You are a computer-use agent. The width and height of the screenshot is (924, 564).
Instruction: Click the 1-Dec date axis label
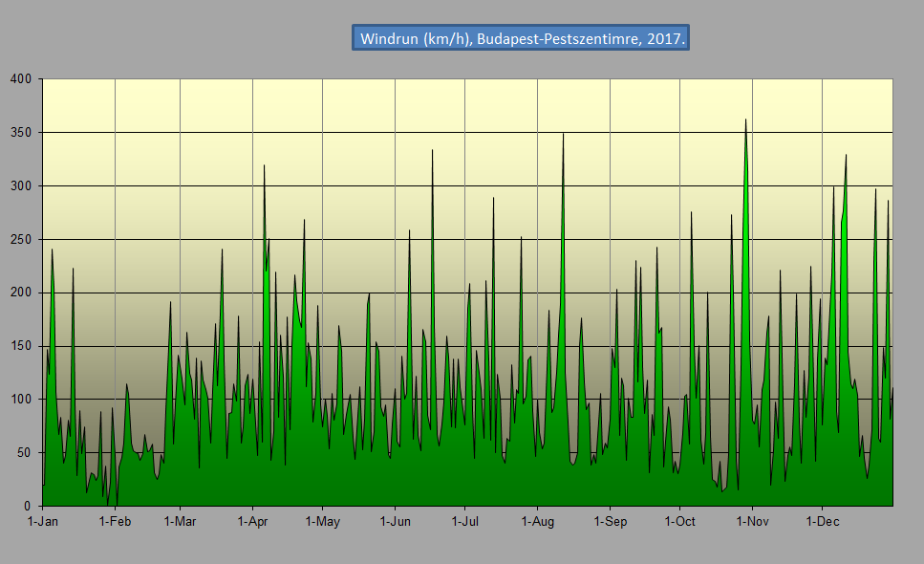(x=822, y=522)
